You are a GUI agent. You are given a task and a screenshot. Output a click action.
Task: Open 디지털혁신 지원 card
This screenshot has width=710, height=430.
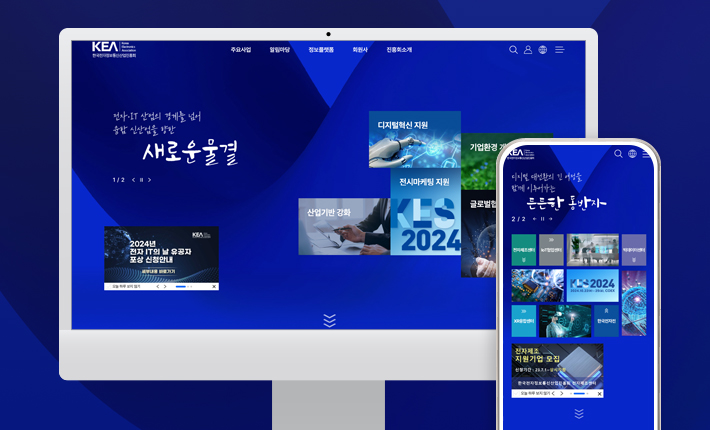click(x=415, y=139)
